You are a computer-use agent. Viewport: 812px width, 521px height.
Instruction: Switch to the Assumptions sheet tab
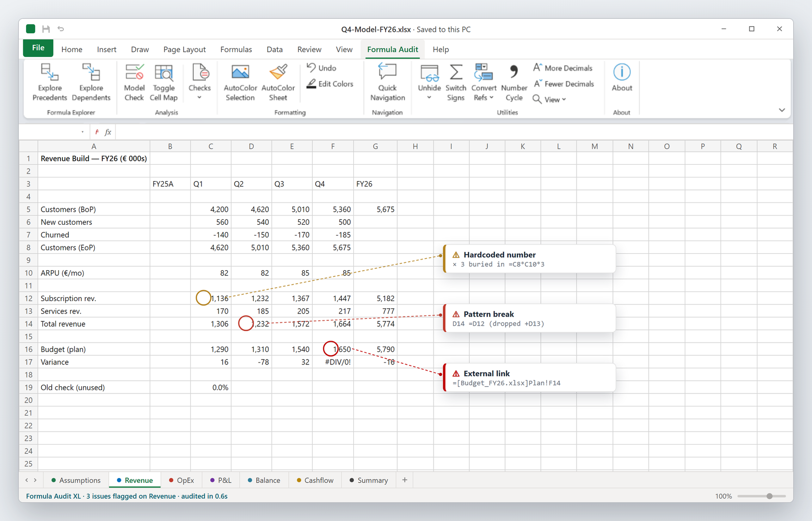click(x=76, y=480)
